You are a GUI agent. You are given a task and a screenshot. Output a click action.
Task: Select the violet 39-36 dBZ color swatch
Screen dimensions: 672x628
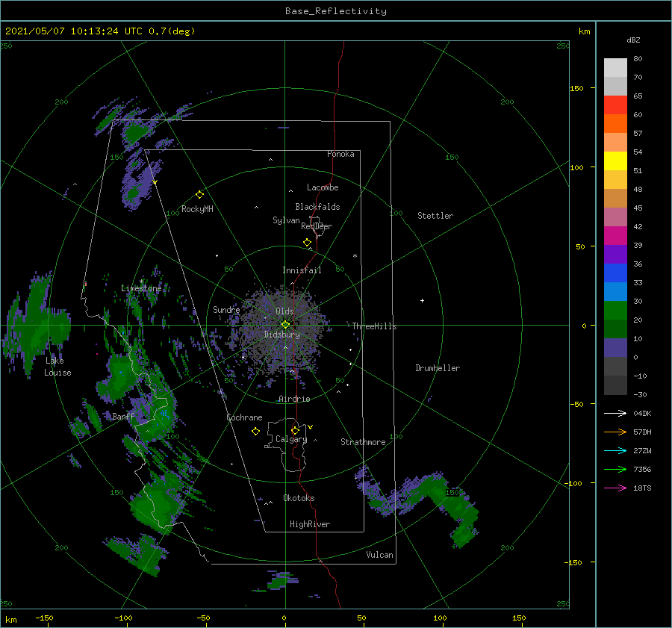(615, 255)
